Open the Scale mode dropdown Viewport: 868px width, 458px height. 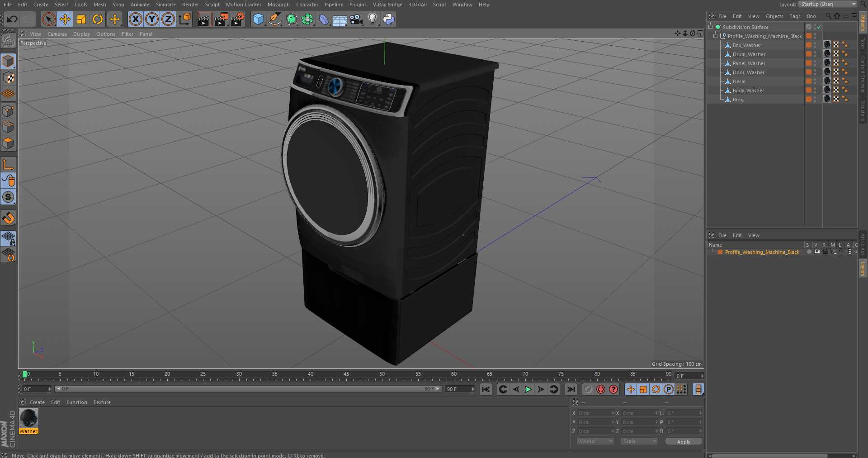pos(639,442)
